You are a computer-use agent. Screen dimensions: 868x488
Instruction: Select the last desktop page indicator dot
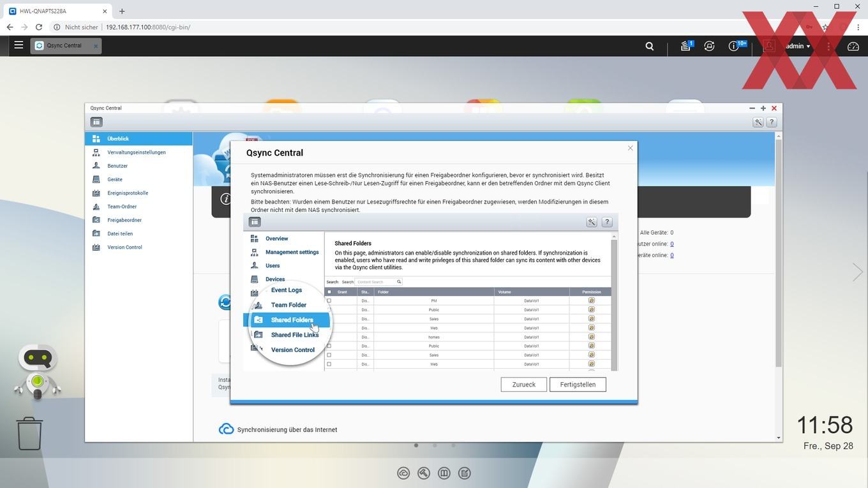click(453, 445)
